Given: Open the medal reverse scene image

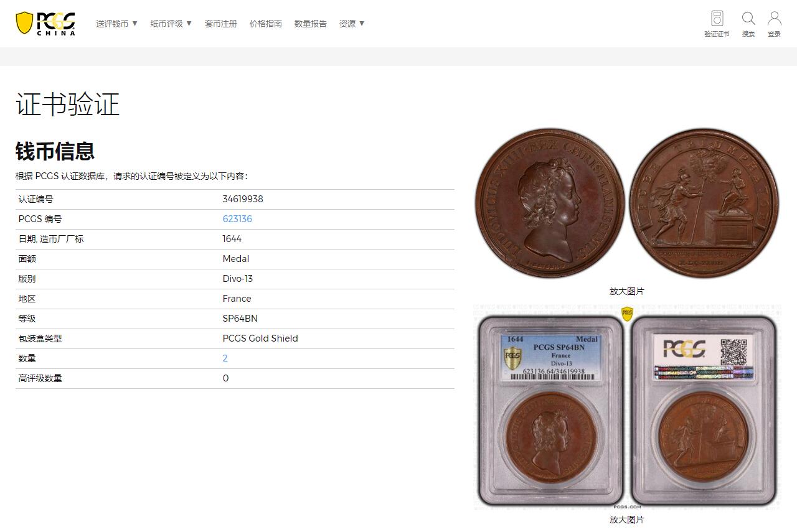Looking at the screenshot, I should [x=704, y=203].
